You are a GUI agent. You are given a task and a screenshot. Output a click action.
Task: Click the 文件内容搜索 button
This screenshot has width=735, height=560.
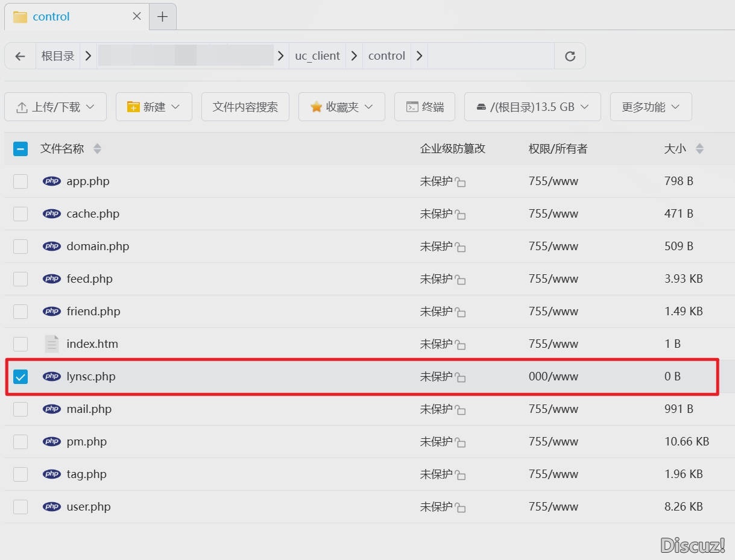(x=245, y=106)
